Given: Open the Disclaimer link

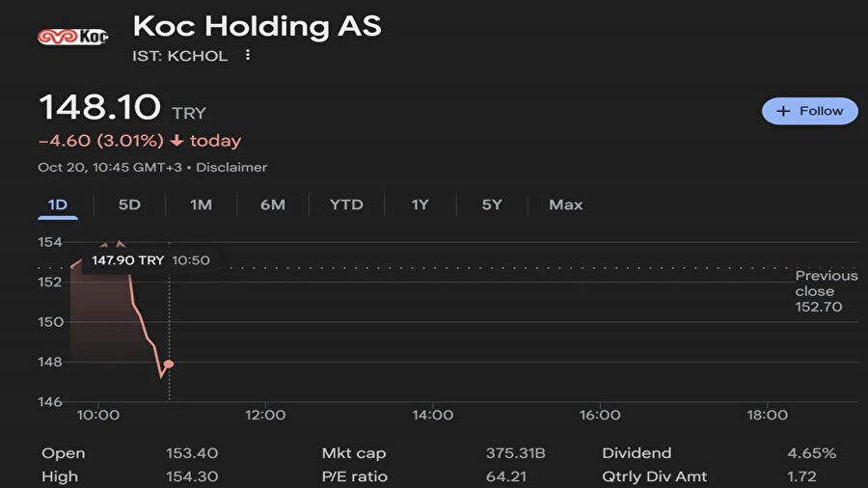Looking at the screenshot, I should pyautogui.click(x=231, y=167).
